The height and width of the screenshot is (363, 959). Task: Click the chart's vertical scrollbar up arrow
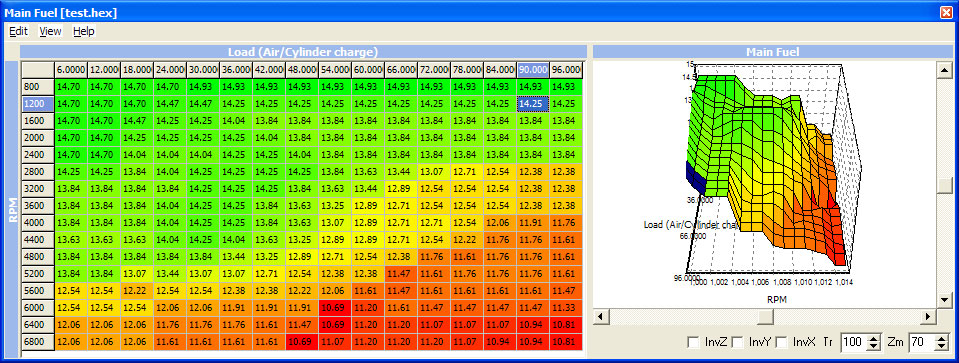tap(944, 70)
